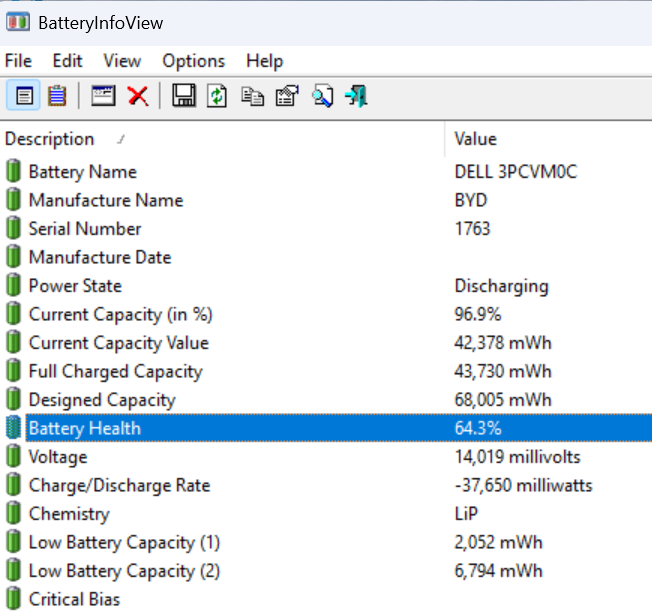This screenshot has height=613, width=652.
Task: Click the 1763 serial number value
Action: [472, 229]
